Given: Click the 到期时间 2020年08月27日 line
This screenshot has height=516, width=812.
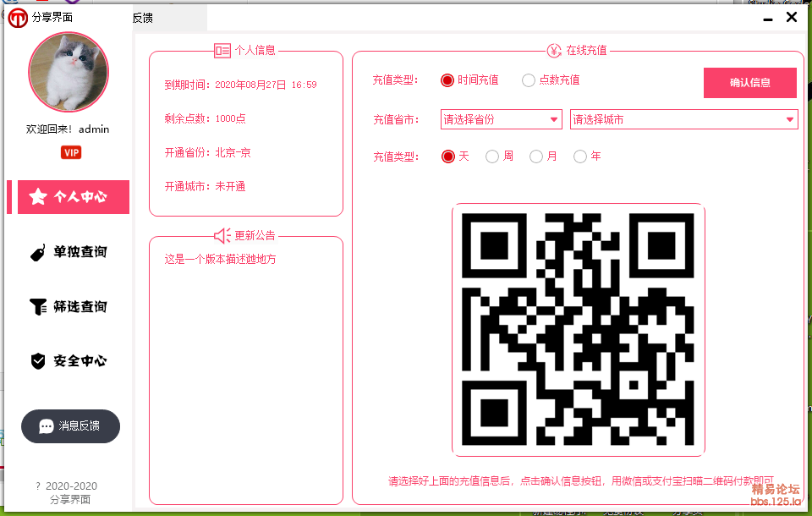Looking at the screenshot, I should (241, 85).
